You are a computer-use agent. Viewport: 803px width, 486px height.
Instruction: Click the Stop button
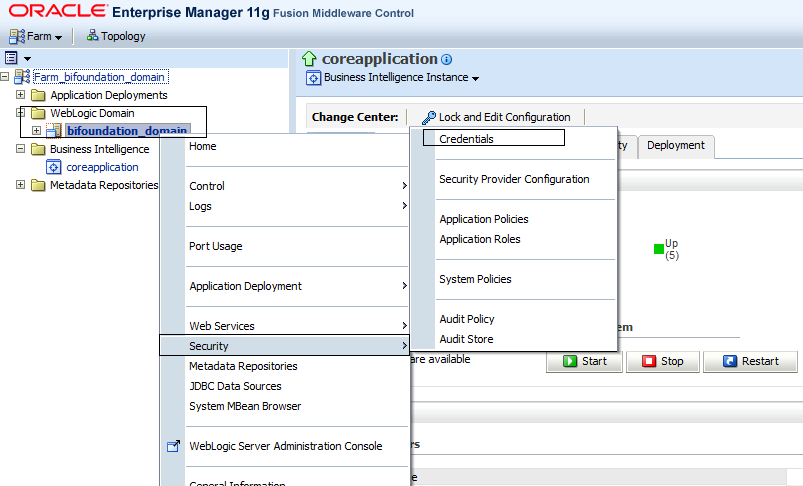[x=663, y=362]
